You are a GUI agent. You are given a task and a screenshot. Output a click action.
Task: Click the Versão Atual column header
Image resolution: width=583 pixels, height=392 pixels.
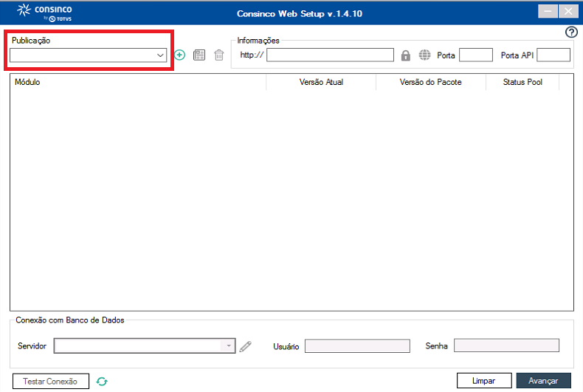click(321, 82)
